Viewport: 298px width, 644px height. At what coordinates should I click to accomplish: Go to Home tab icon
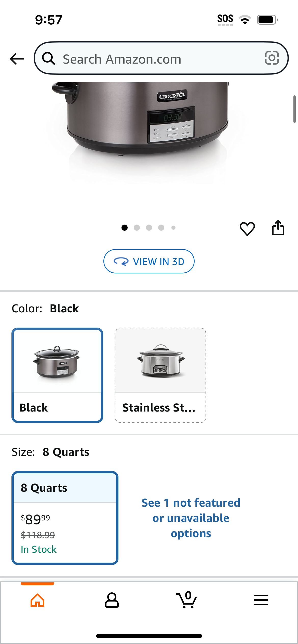(x=37, y=601)
